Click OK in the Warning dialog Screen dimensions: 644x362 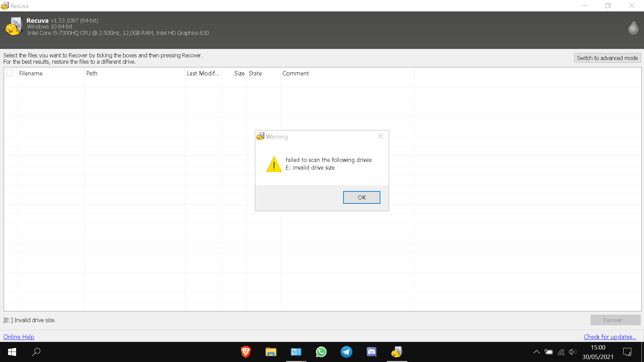tap(362, 197)
